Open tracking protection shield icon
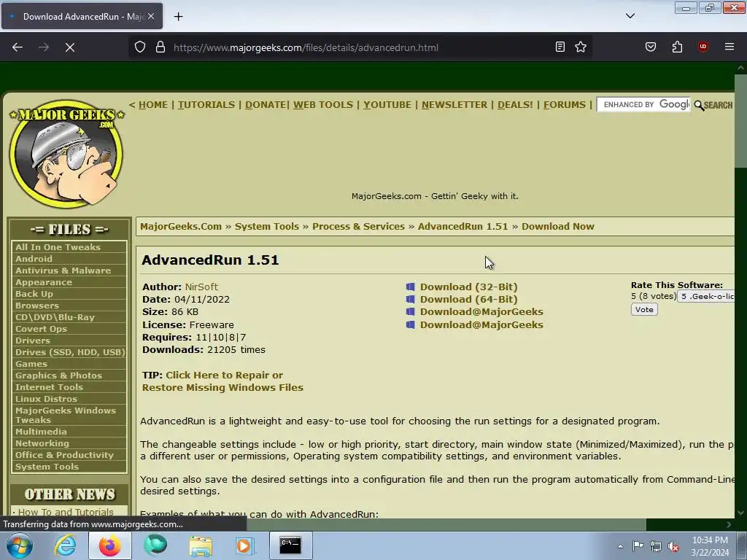Viewport: 747px width, 560px height. point(139,47)
